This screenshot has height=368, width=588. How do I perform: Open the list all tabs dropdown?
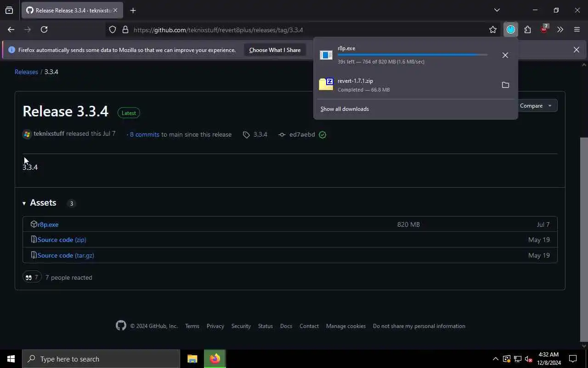[497, 10]
